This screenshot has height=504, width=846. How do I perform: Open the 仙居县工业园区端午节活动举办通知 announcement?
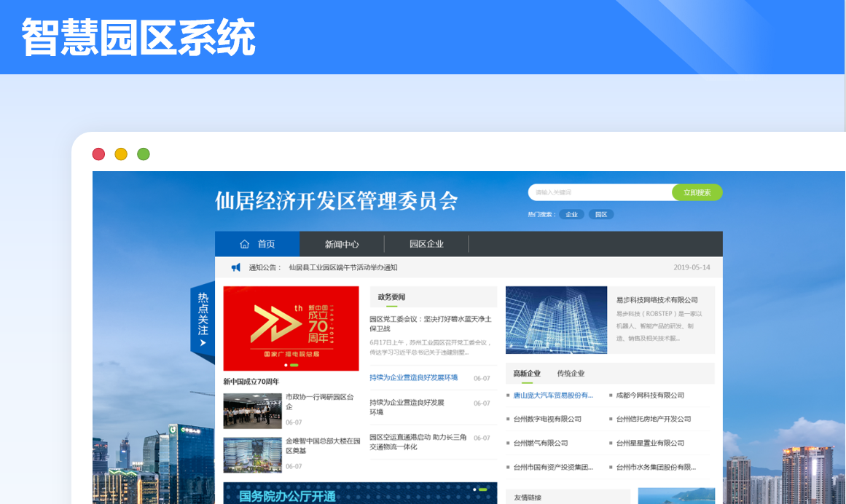coord(343,267)
